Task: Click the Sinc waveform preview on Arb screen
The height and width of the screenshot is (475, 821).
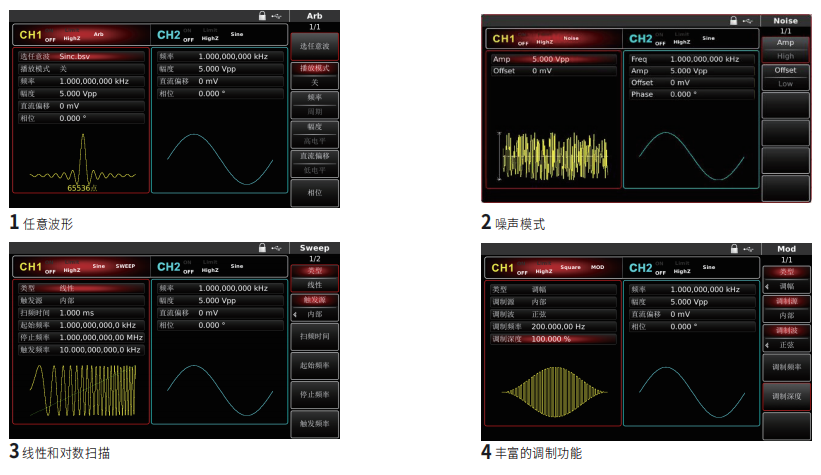Action: [x=82, y=161]
